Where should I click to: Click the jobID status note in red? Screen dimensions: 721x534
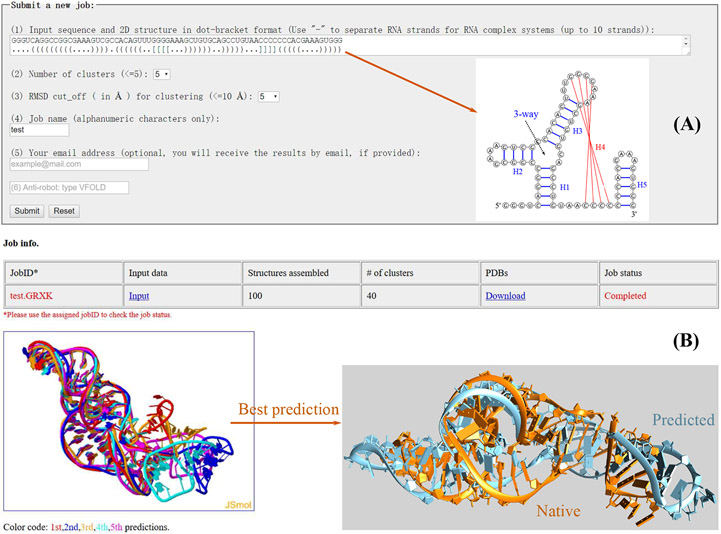coord(88,315)
